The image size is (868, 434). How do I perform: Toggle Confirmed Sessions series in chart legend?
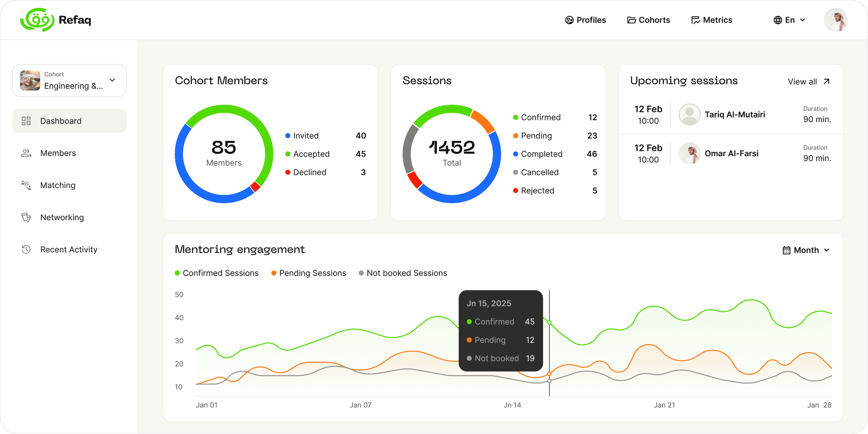217,273
